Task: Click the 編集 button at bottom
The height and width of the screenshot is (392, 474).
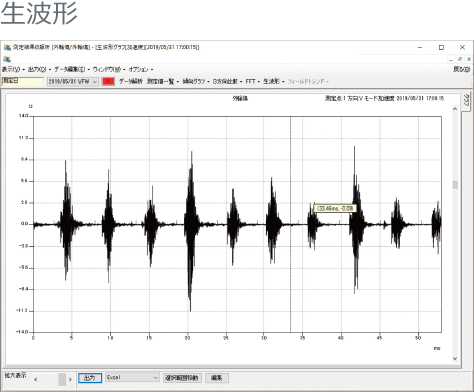Action: pos(216,378)
